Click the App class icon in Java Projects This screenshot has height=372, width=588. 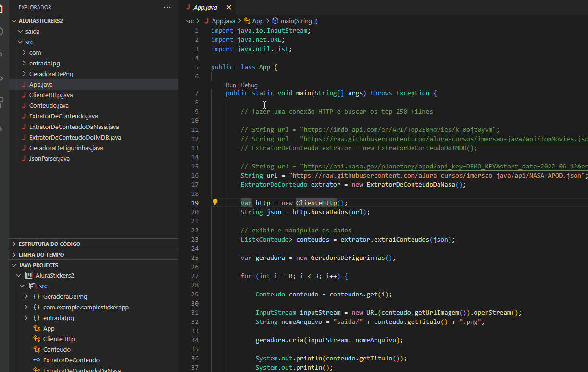(37, 328)
